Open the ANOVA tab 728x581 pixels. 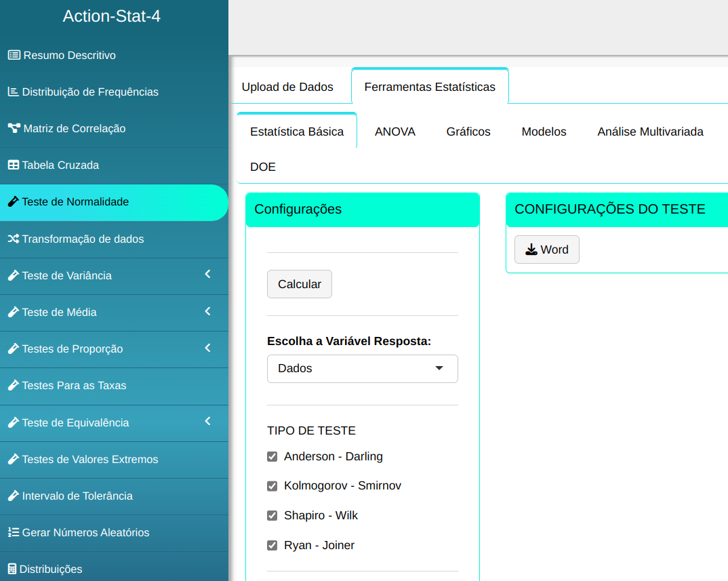pyautogui.click(x=395, y=132)
